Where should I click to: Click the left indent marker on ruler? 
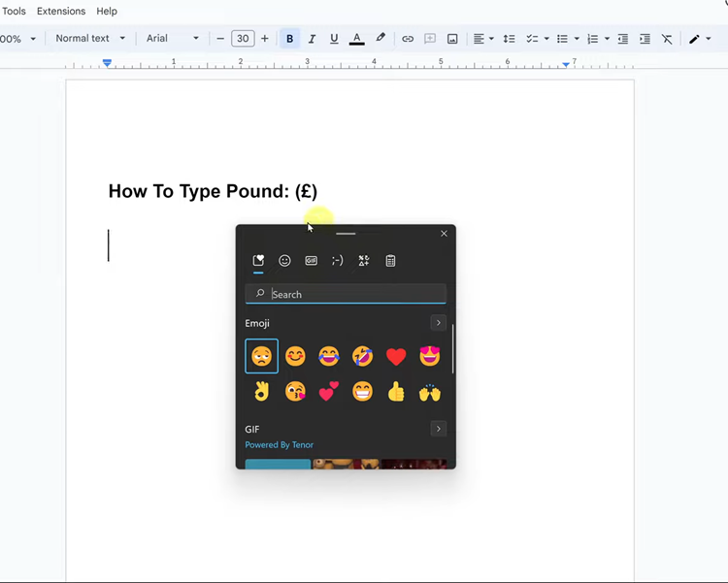(107, 63)
